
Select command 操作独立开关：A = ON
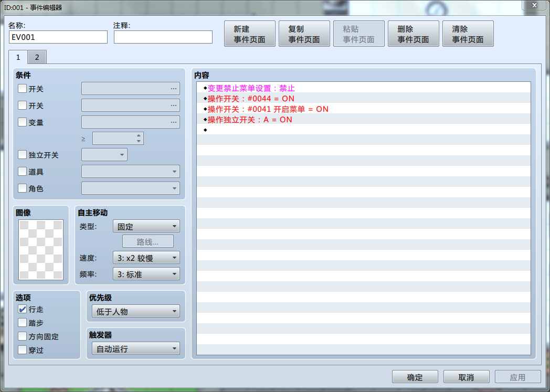point(364,120)
